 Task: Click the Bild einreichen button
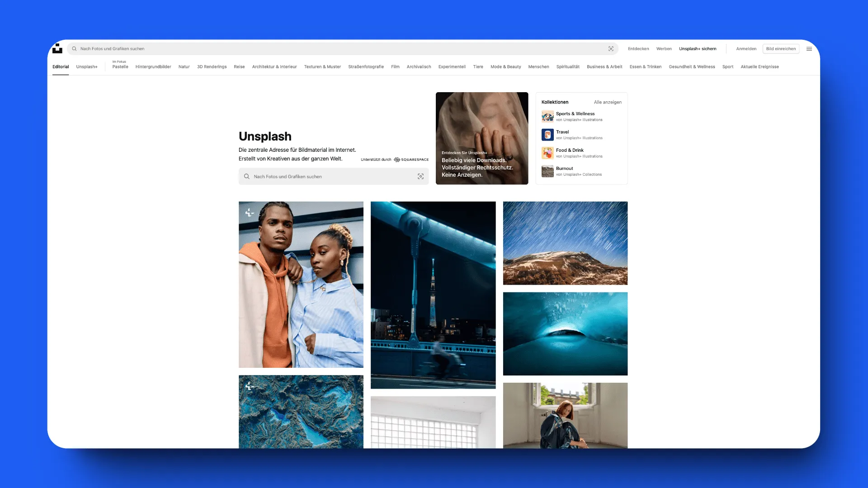(781, 49)
